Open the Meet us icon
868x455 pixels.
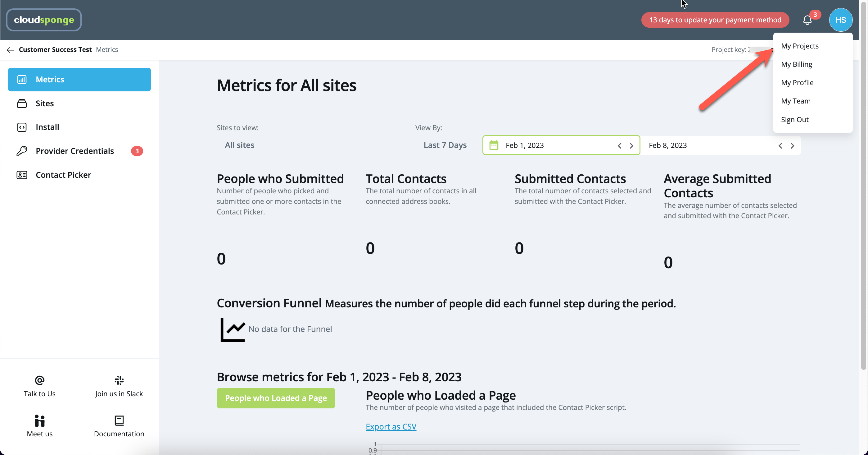(x=39, y=421)
